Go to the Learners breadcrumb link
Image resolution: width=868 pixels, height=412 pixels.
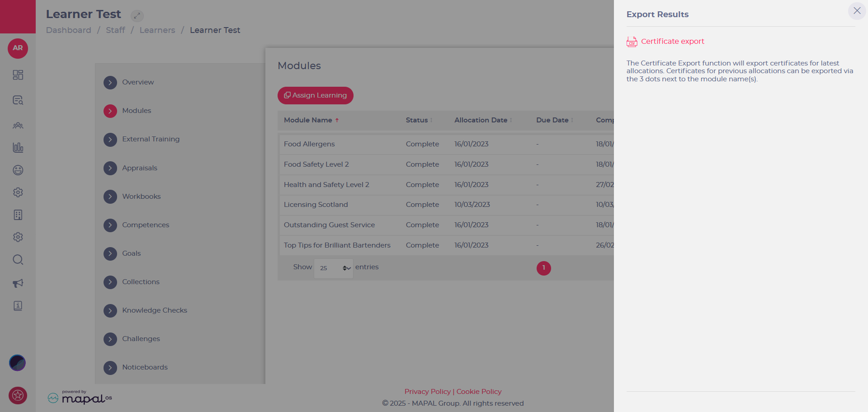click(157, 30)
